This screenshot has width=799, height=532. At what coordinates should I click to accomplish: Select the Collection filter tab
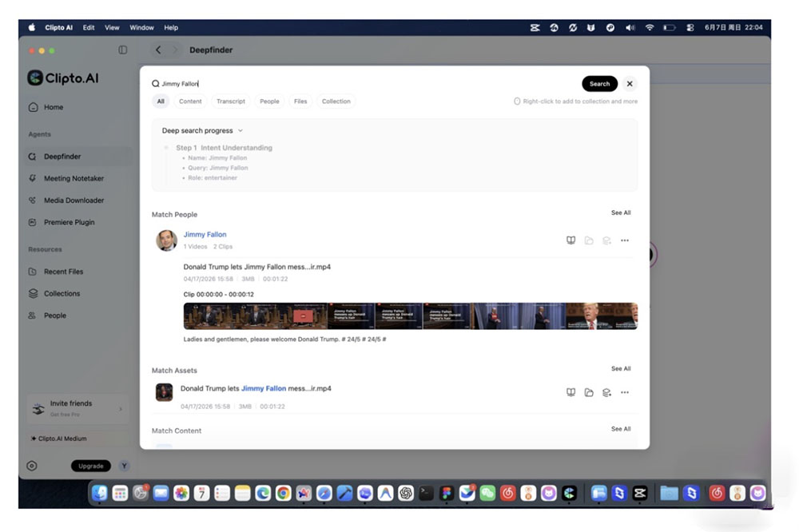(336, 101)
